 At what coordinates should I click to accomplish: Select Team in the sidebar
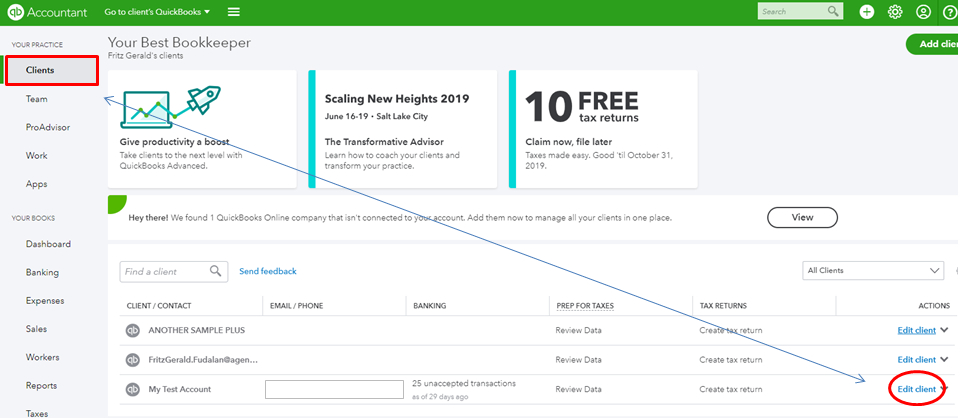coord(37,99)
